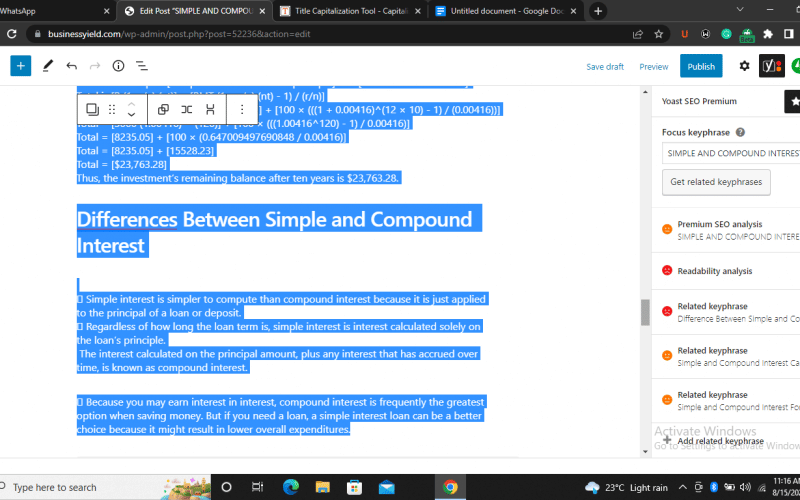
Task: Open the List View outline icon
Action: pos(142,66)
